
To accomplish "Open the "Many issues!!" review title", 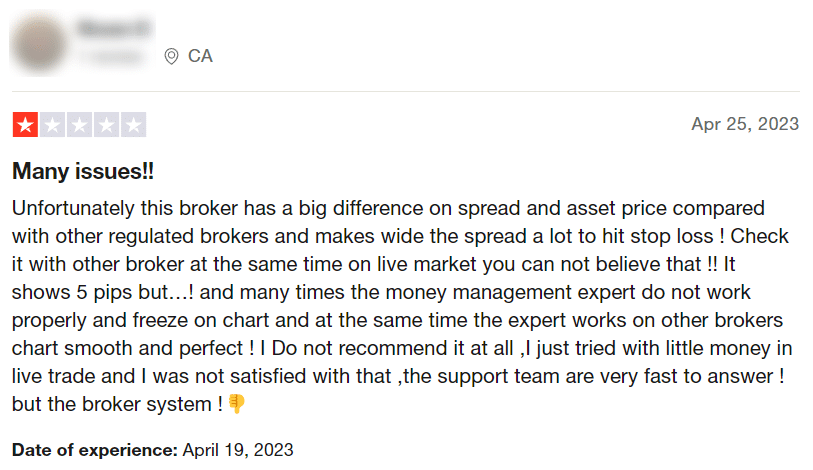I will [83, 171].
